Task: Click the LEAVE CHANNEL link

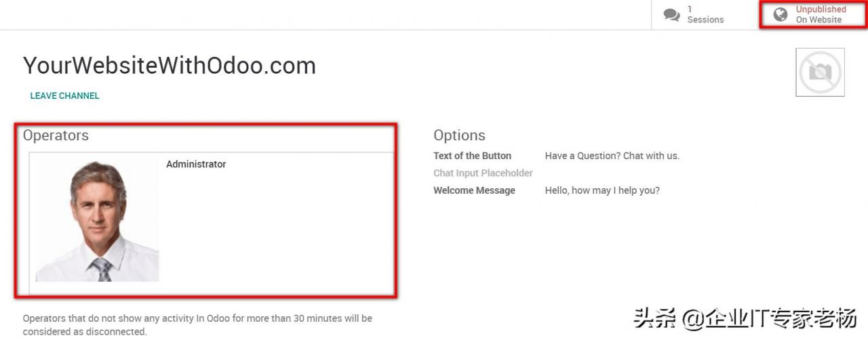Action: [64, 95]
